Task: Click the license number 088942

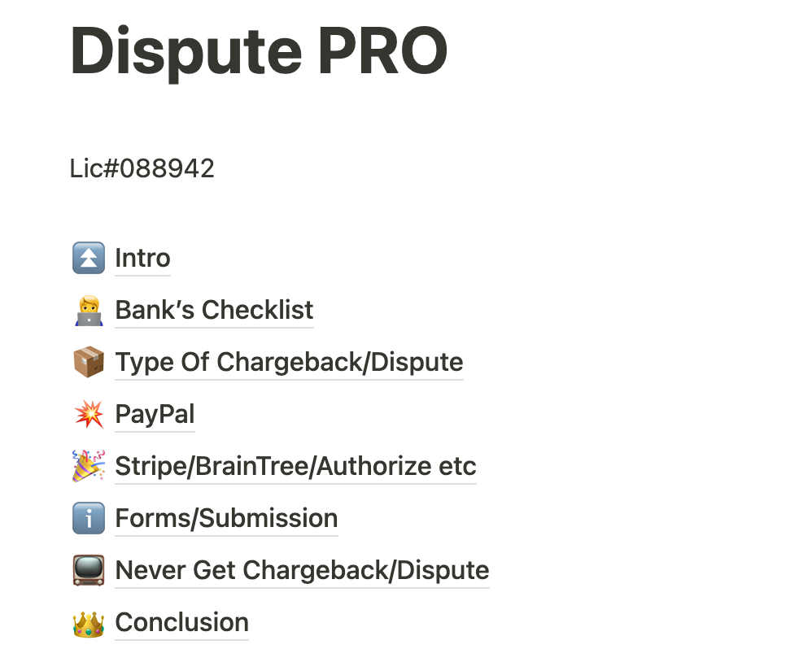Action: click(168, 168)
